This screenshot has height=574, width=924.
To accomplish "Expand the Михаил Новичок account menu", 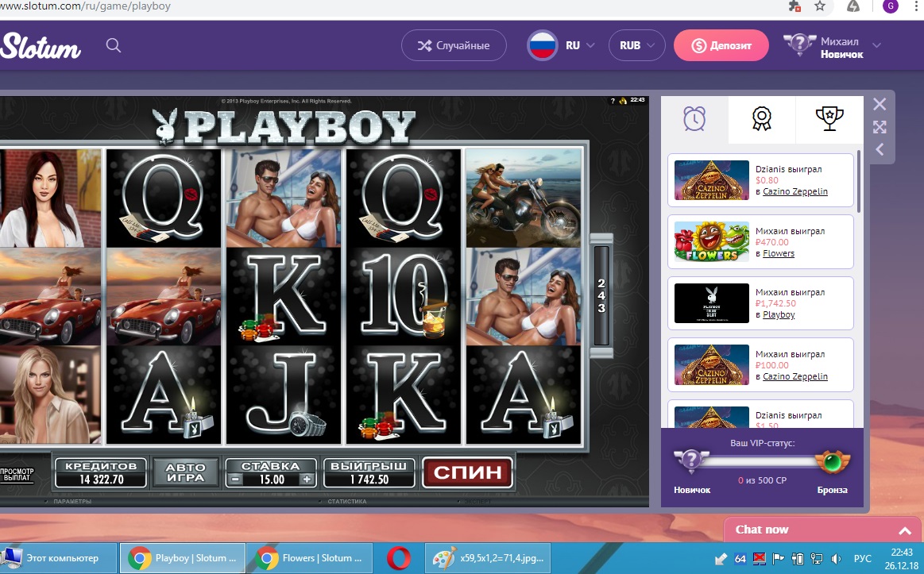I will (877, 45).
